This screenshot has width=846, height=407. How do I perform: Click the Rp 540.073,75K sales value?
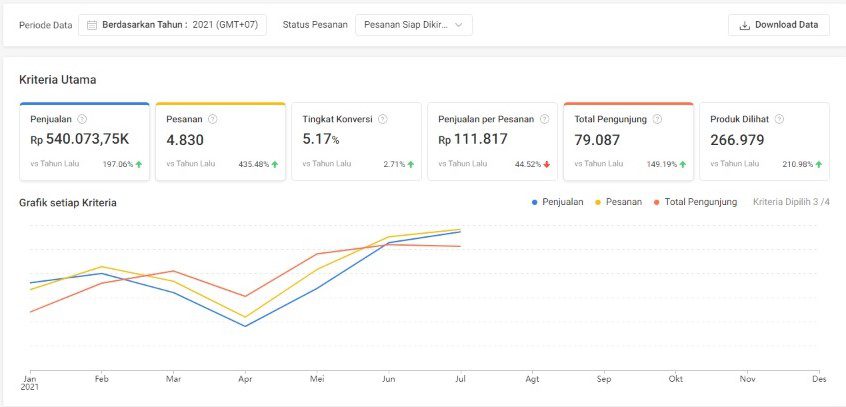[80, 139]
